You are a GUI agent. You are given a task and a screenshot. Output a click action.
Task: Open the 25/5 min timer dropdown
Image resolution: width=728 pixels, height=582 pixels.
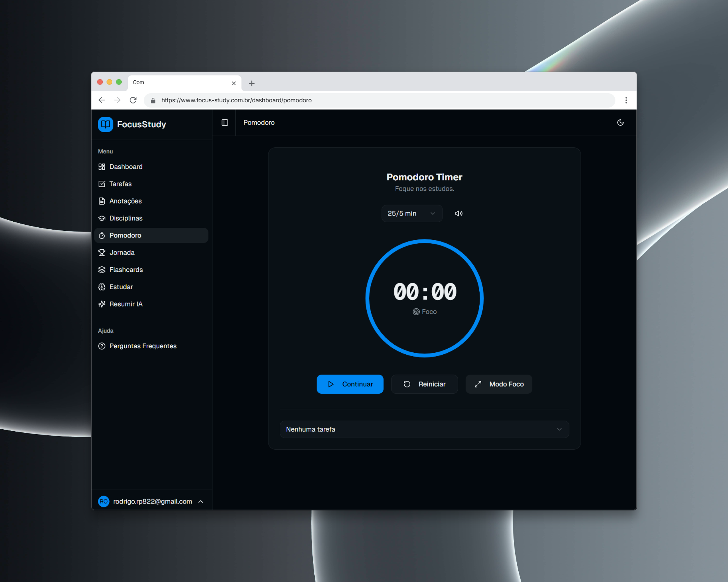point(412,213)
